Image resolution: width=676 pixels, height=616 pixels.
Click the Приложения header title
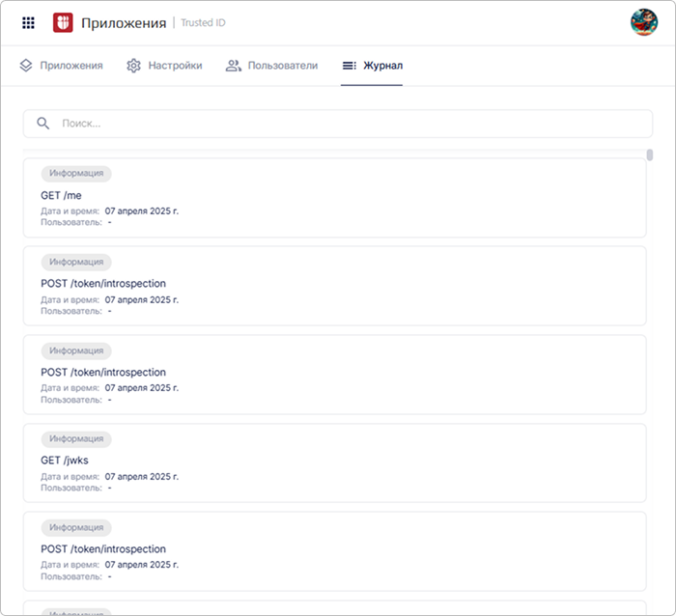click(x=124, y=23)
